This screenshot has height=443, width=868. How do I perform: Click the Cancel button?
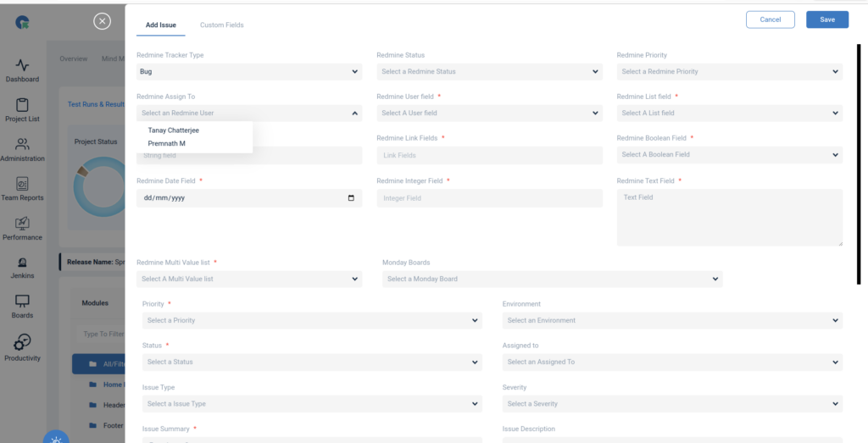coord(770,19)
